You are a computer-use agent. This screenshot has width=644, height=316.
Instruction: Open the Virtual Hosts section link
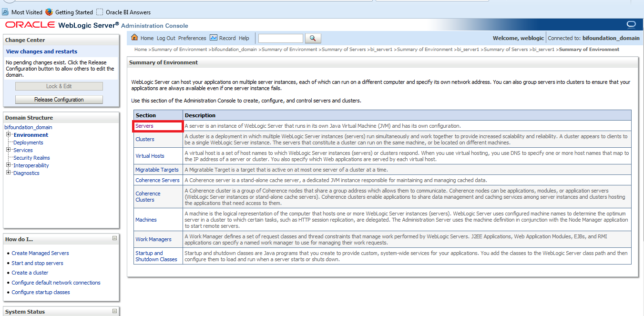[150, 156]
